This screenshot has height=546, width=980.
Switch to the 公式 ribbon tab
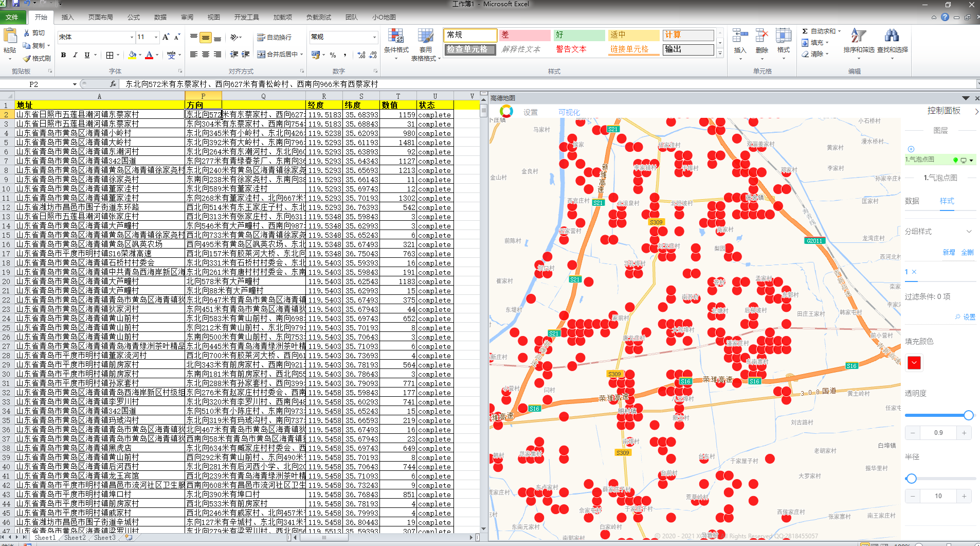tap(134, 17)
